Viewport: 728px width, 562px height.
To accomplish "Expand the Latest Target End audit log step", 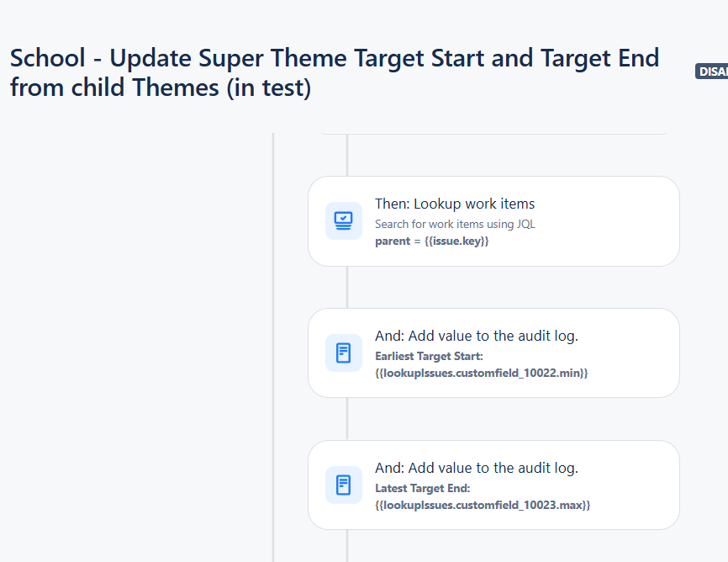I will coord(493,485).
